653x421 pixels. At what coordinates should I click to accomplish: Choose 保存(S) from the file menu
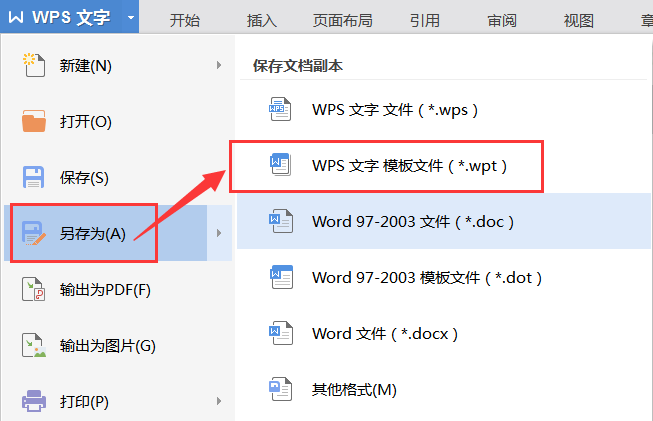[118, 177]
